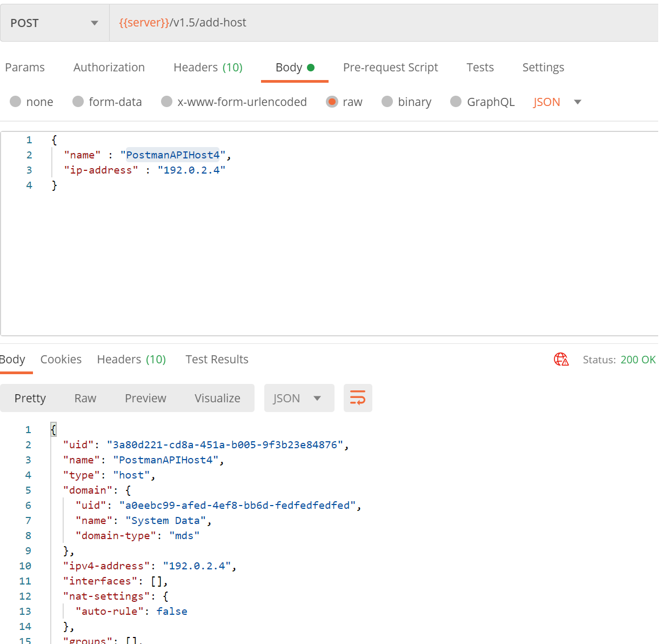
Task: Open the Pre-request Script tab
Action: [390, 68]
